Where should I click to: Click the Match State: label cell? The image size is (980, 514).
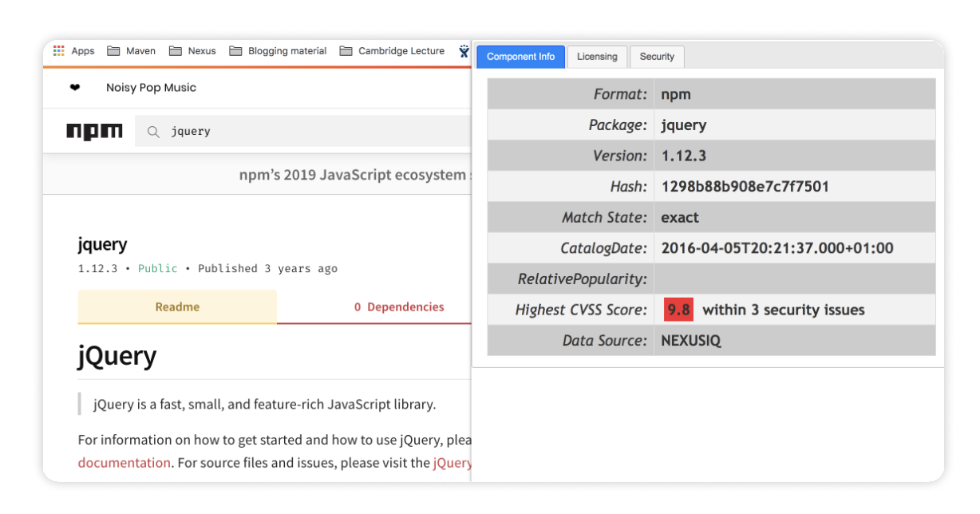(571, 217)
